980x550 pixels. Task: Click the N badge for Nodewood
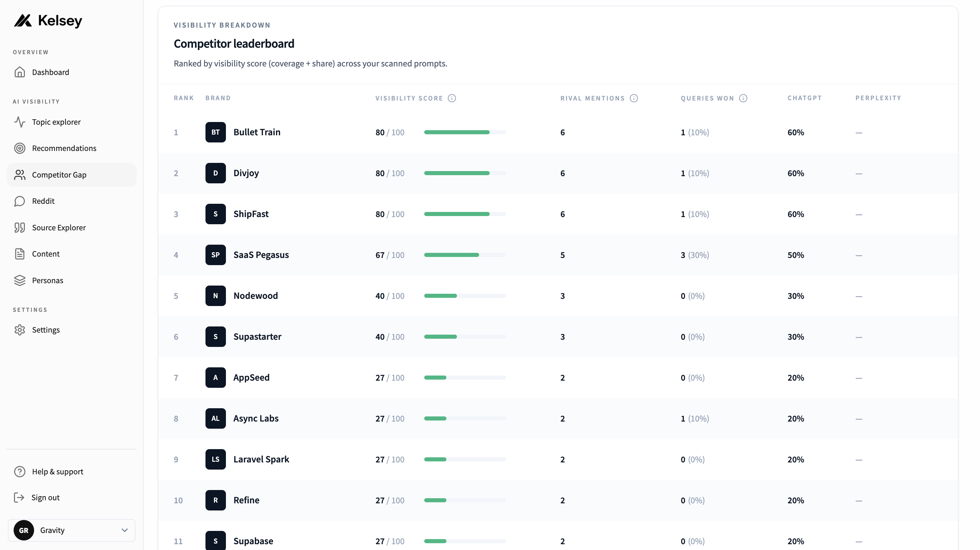(216, 296)
